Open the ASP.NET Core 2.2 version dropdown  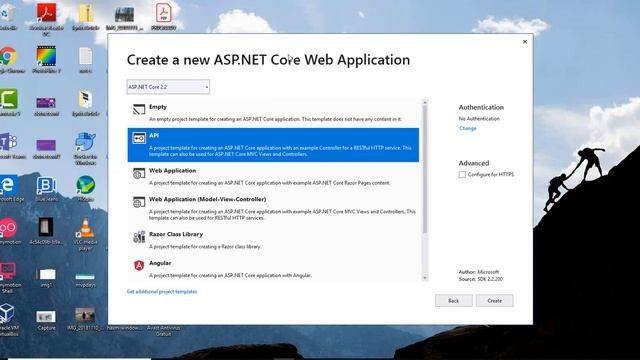tap(168, 87)
